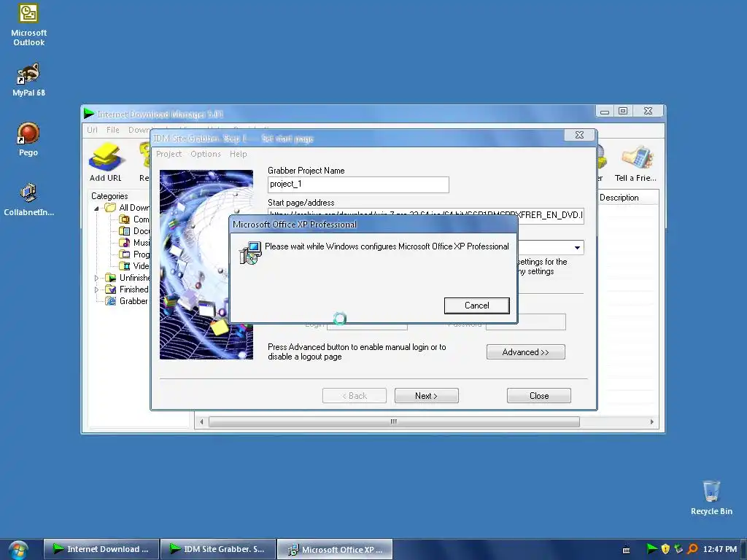Click the scrollbar's left arrow in IDM list
Image resolution: width=747 pixels, height=560 pixels.
pos(201,422)
